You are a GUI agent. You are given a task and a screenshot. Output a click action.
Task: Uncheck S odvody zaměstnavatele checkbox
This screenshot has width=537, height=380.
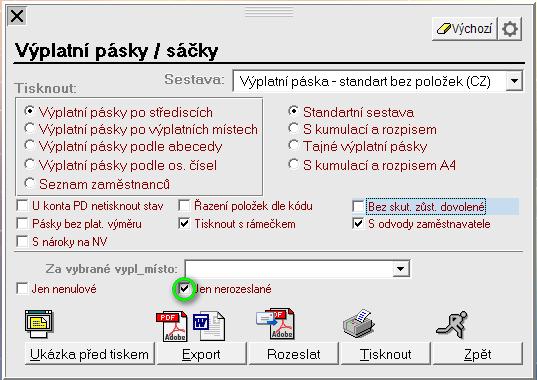(x=358, y=224)
